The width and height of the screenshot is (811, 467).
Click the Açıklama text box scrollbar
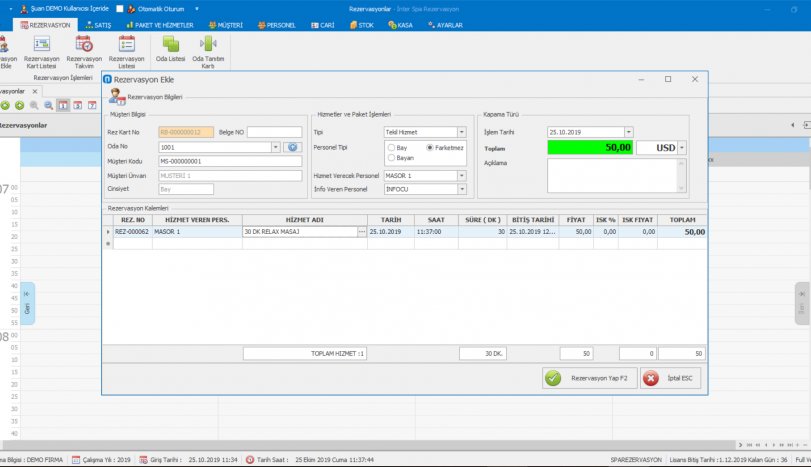click(x=682, y=176)
